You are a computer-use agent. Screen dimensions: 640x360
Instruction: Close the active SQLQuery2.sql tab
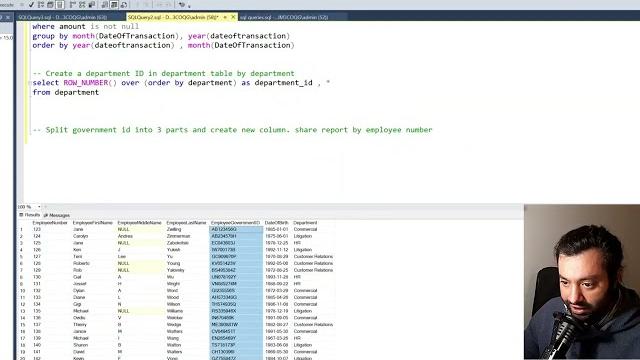(x=233, y=17)
